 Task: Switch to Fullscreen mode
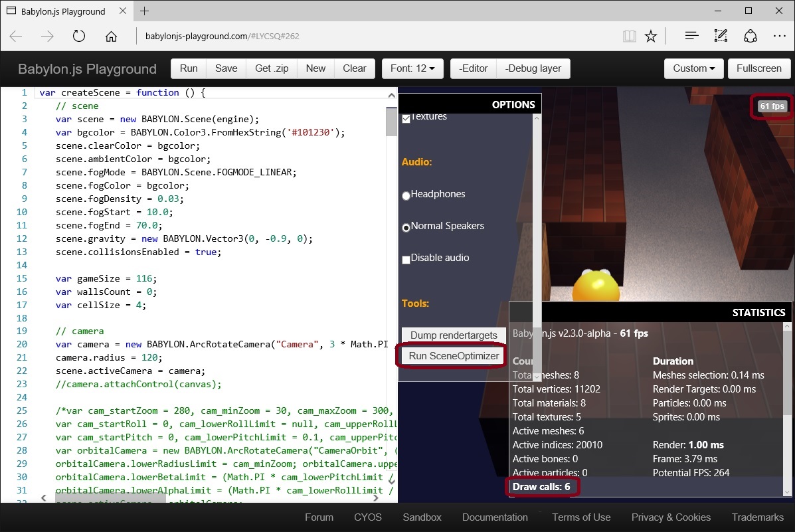759,68
